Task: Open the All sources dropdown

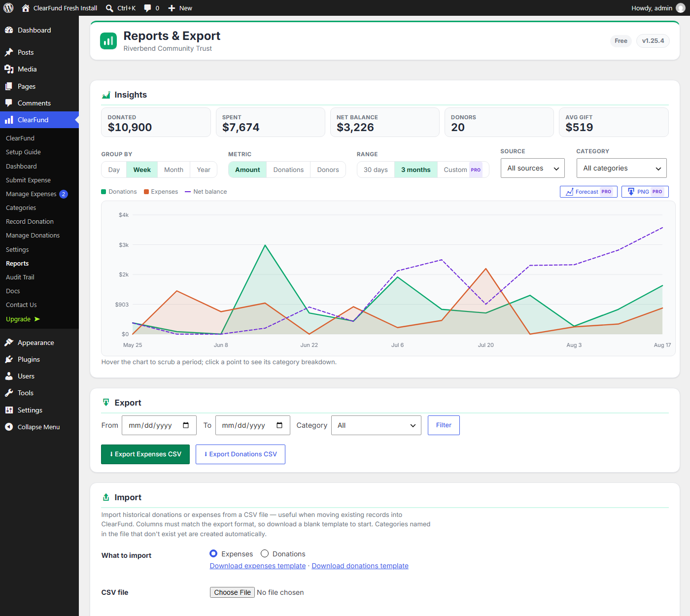Action: pyautogui.click(x=533, y=168)
